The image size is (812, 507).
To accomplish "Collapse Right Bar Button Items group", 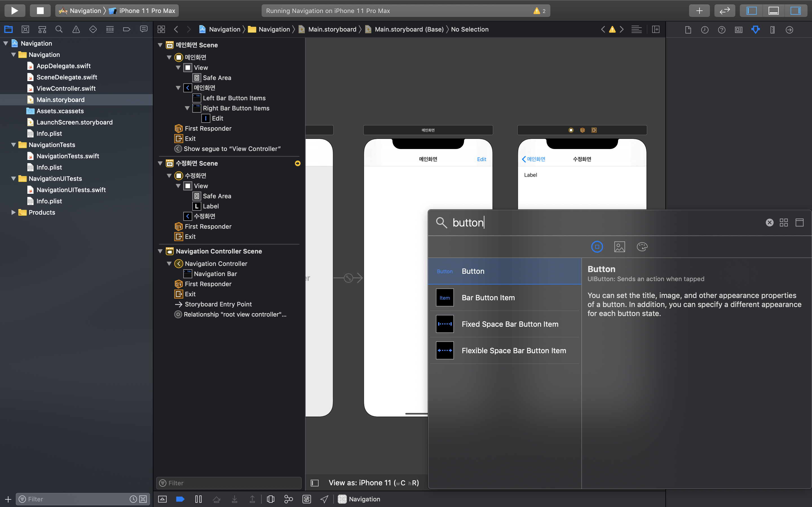I will (187, 108).
